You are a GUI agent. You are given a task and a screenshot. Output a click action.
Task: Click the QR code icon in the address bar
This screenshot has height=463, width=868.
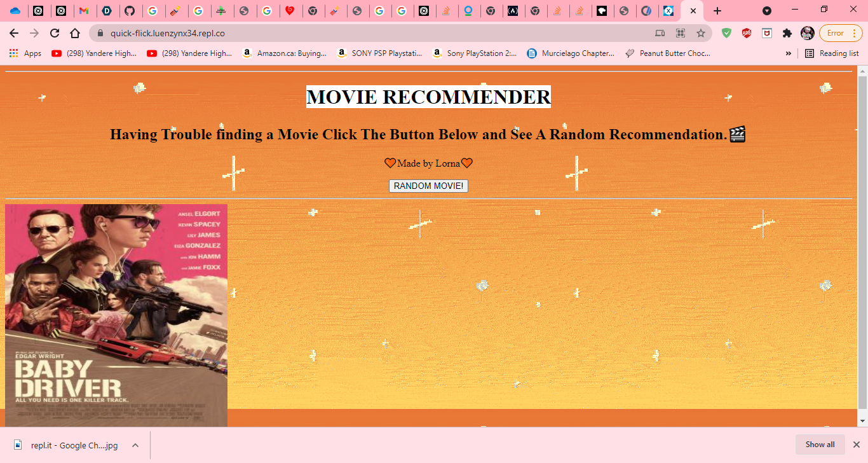tap(681, 33)
